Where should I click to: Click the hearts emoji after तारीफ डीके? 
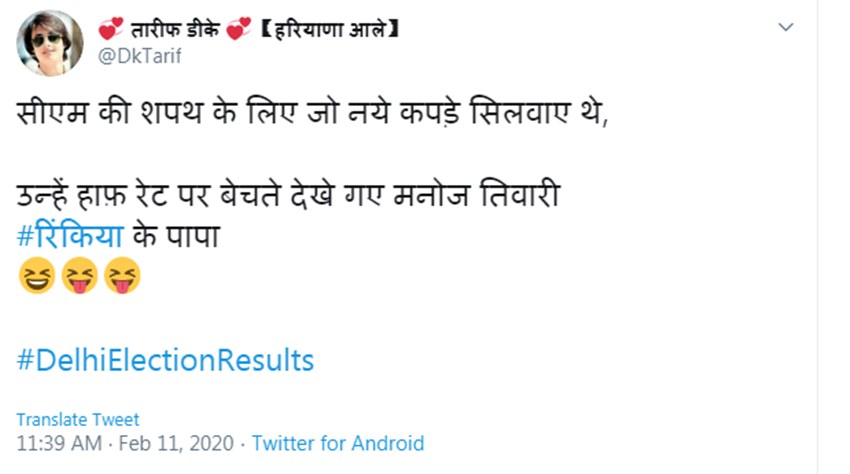coord(238,30)
